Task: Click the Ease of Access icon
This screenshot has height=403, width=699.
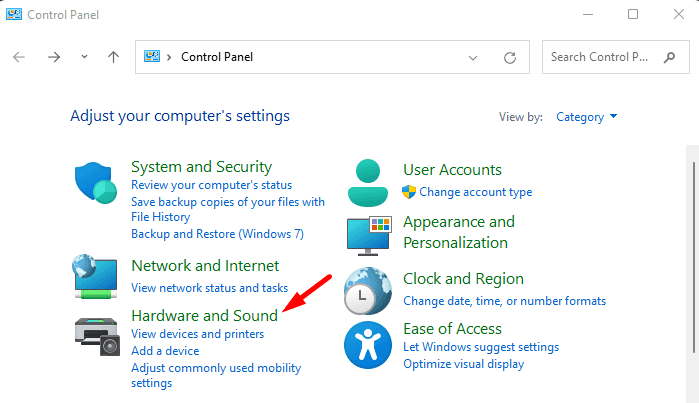Action: click(369, 344)
